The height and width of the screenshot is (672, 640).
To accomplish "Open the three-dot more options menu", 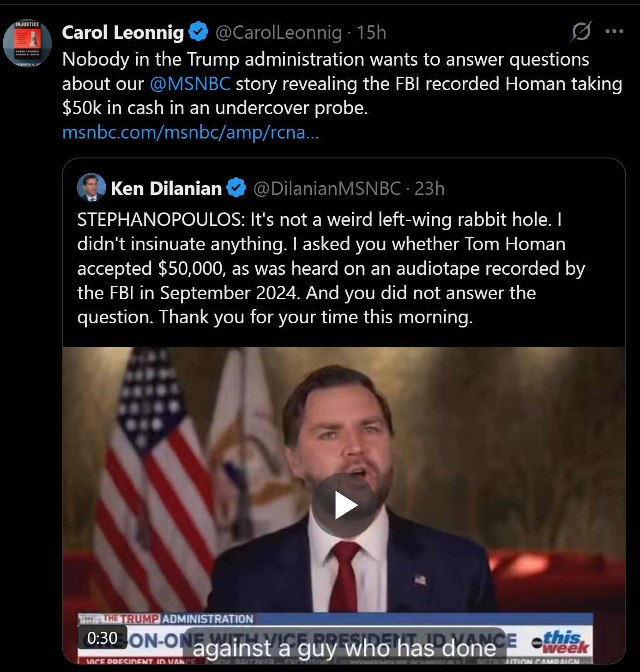I will tap(614, 32).
